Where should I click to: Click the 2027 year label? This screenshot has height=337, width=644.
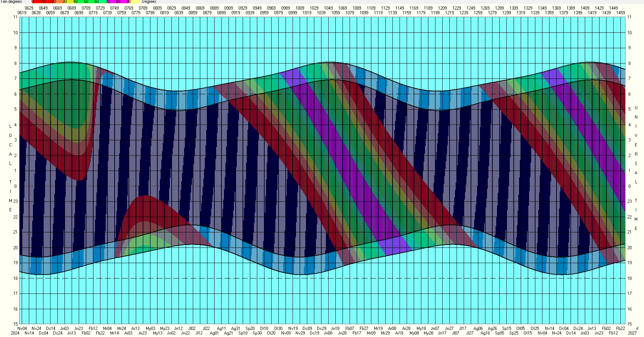pyautogui.click(x=632, y=333)
